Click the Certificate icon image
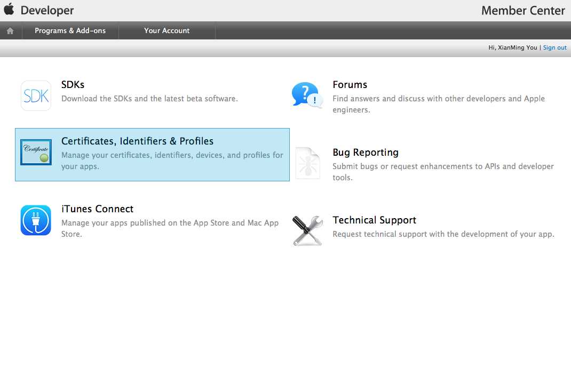571x392 pixels. (x=36, y=152)
